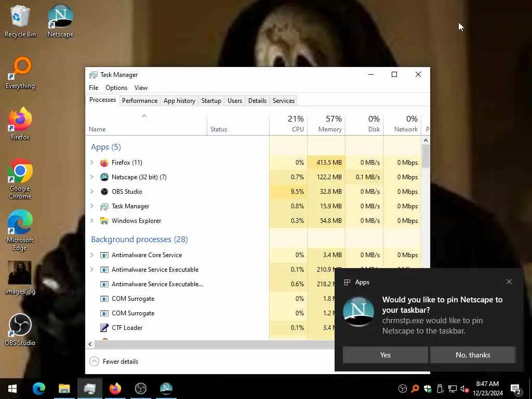Switch to OBS Studio via the taskbar
Screen dimensions: 532x399
pos(140,389)
